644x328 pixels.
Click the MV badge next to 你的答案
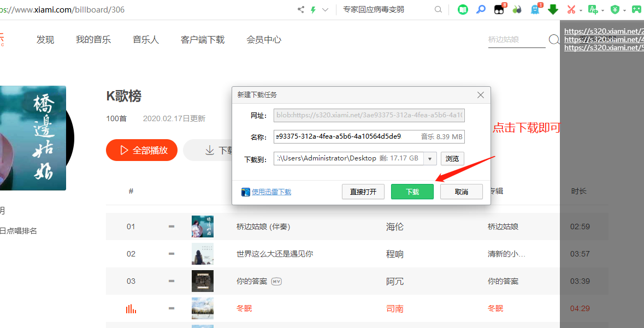pyautogui.click(x=276, y=281)
